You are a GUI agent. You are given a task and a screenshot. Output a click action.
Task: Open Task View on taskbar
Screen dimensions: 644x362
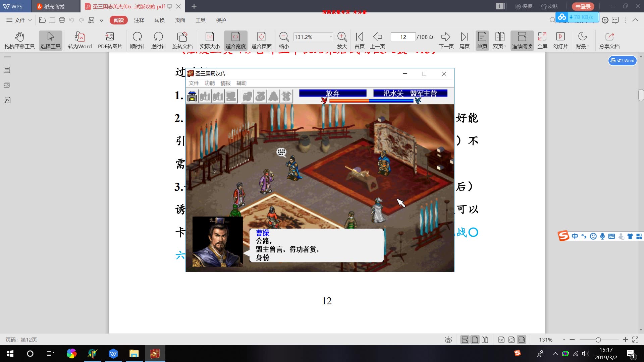[50, 354]
